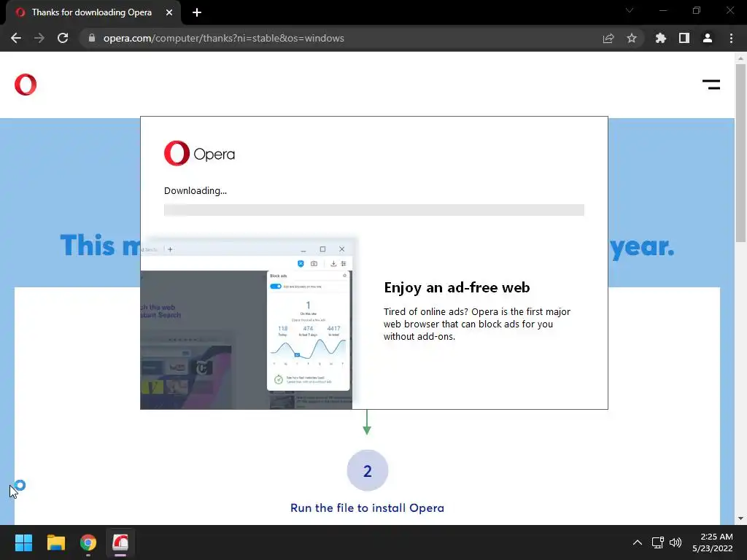Click the browser forward arrow
The height and width of the screenshot is (560, 747).
(x=39, y=38)
